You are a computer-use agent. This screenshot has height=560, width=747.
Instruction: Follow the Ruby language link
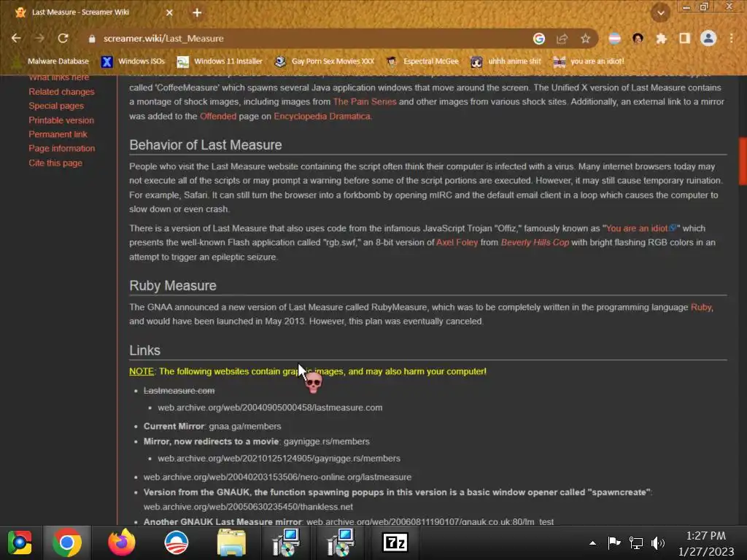[701, 307]
